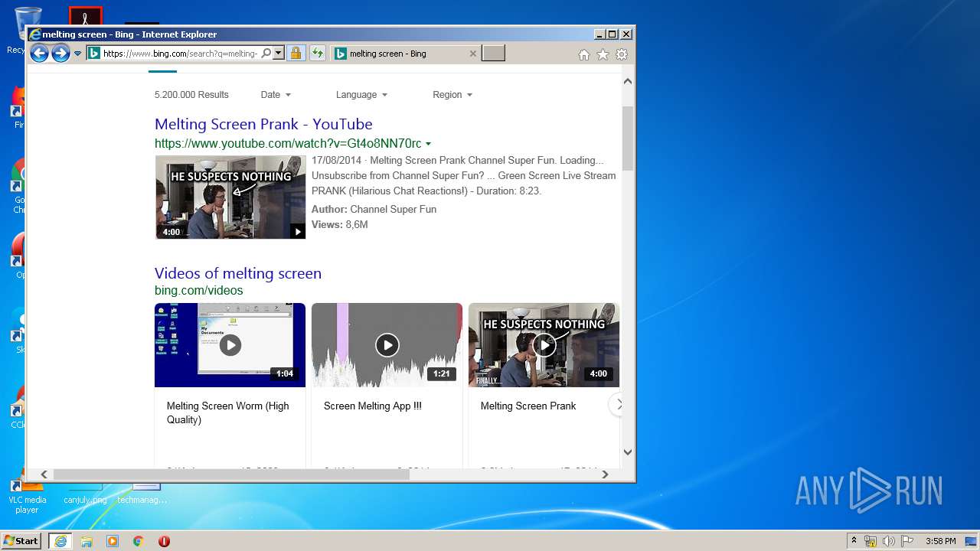
Task: Open the Internet Explorer tools gear icon
Action: (622, 54)
